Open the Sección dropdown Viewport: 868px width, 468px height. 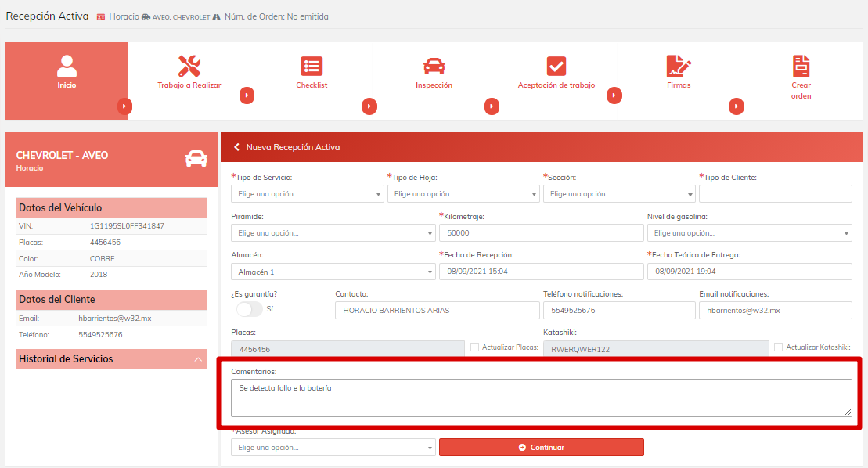(618, 193)
